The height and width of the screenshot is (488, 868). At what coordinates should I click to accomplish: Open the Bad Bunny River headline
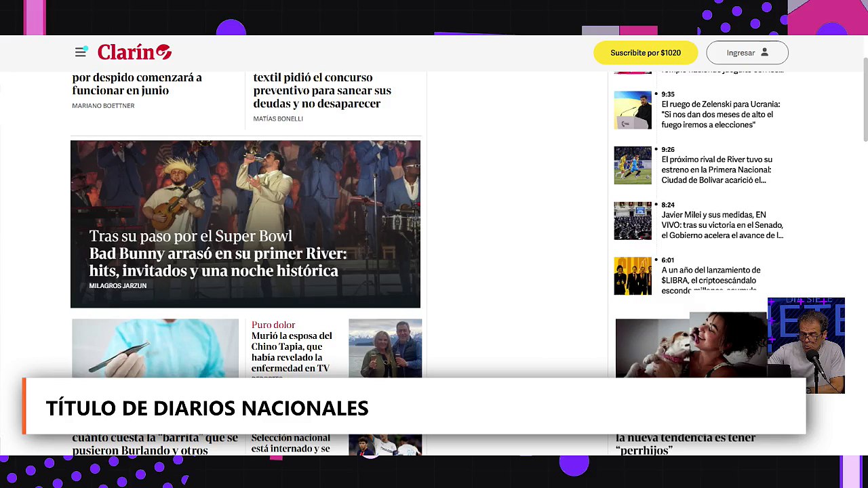click(x=218, y=262)
